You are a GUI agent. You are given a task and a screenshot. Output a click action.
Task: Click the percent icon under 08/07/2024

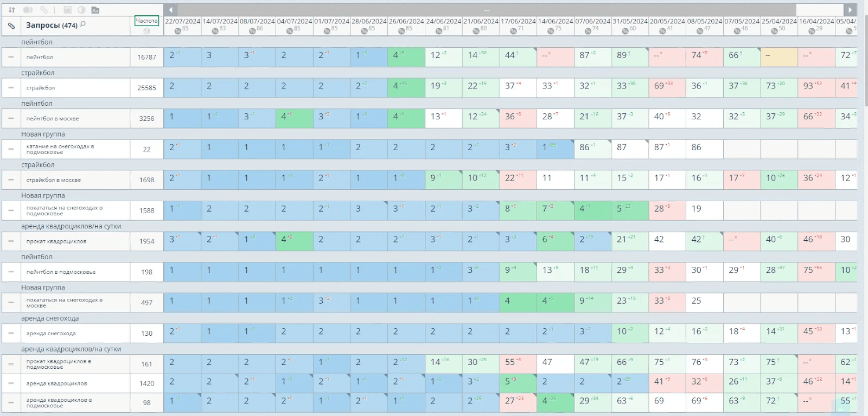tap(252, 31)
